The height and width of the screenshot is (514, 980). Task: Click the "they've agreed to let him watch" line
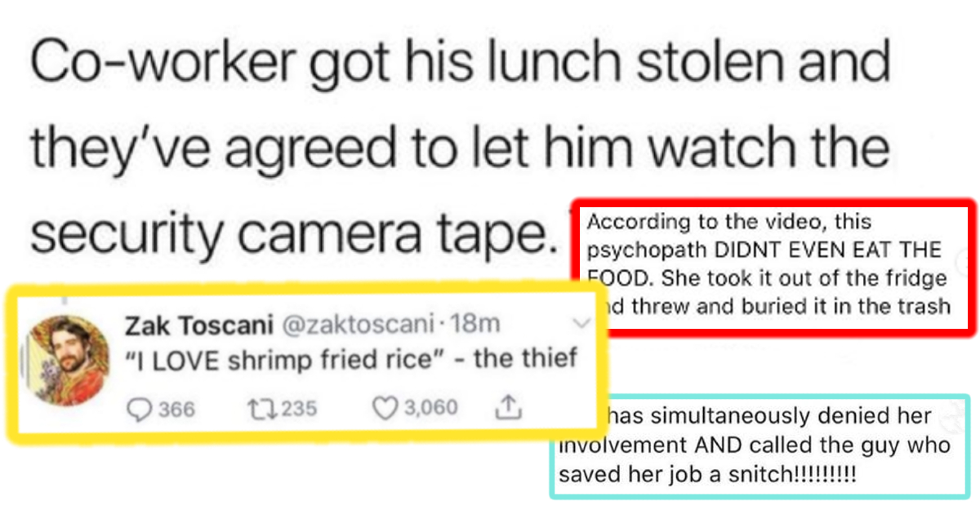(459, 147)
